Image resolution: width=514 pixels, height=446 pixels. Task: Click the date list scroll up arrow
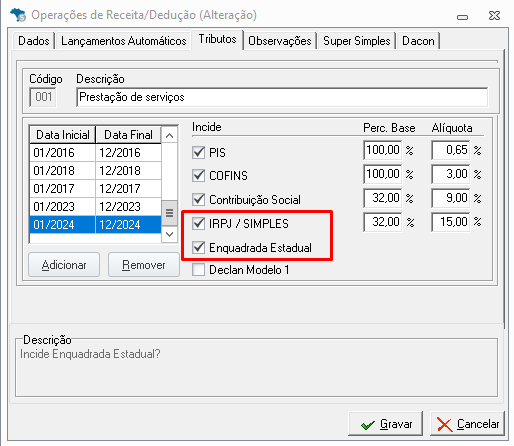[169, 136]
